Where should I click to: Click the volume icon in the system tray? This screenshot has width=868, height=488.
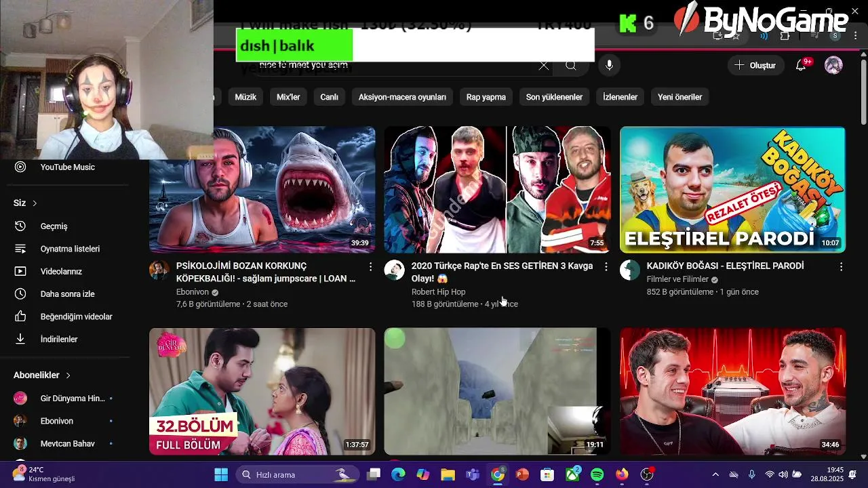point(783,474)
